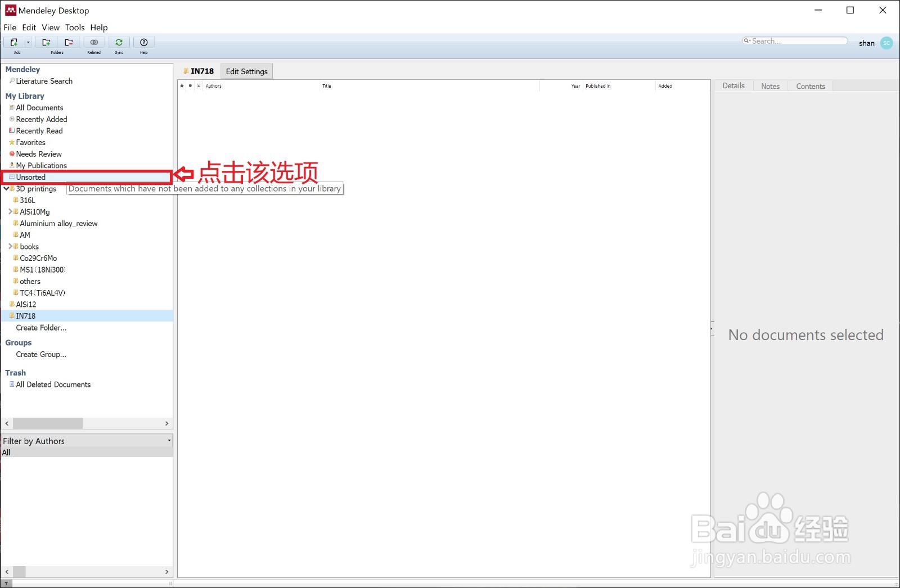The width and height of the screenshot is (900, 588).
Task: Click the folder tree horizontal scrollbar thumb
Action: pyautogui.click(x=48, y=423)
